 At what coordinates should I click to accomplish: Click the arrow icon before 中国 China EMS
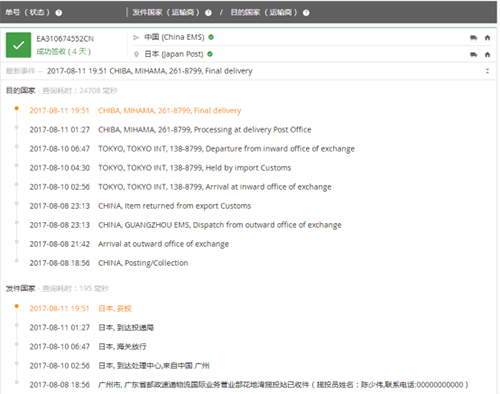pyautogui.click(x=136, y=37)
